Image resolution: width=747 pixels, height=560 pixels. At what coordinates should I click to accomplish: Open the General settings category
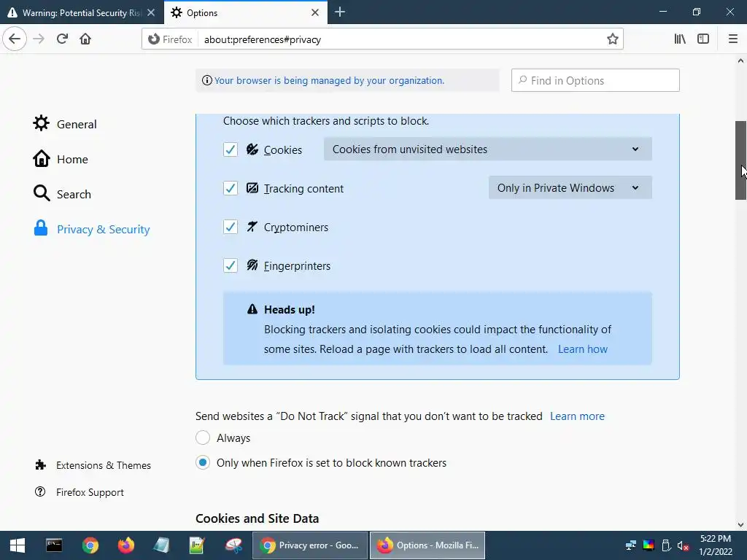coord(65,124)
